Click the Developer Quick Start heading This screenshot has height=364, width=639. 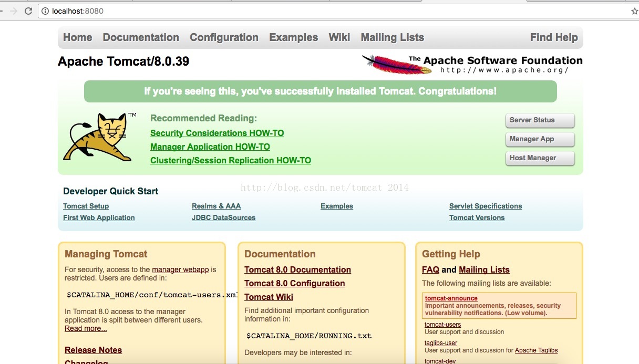111,192
